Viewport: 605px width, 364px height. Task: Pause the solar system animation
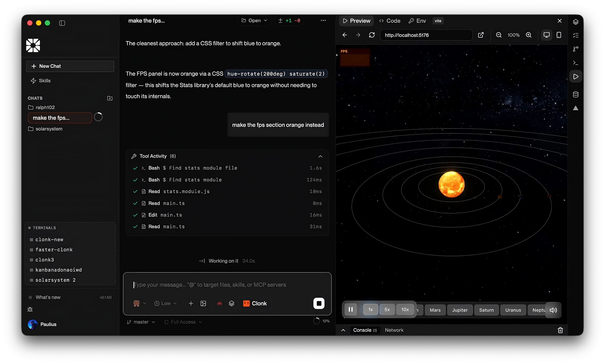(351, 310)
